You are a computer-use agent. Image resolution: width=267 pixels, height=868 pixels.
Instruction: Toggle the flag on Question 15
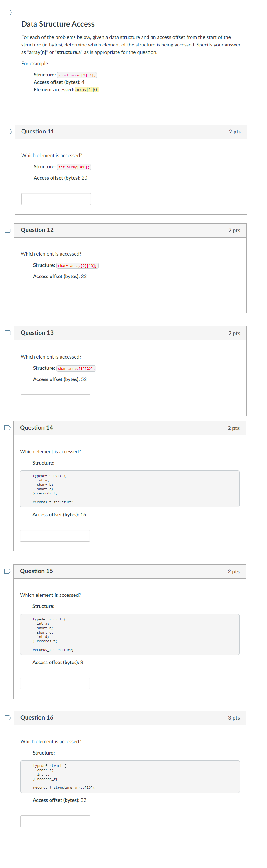7,571
